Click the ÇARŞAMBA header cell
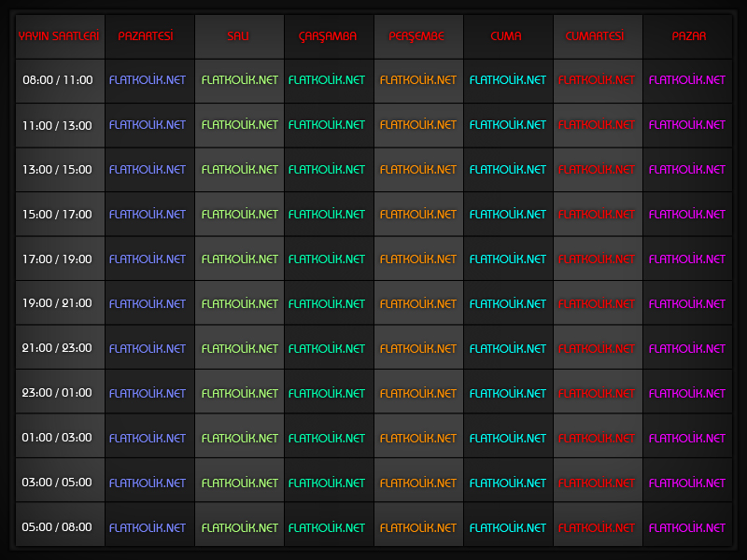Screen dimensions: 747x560 point(328,36)
